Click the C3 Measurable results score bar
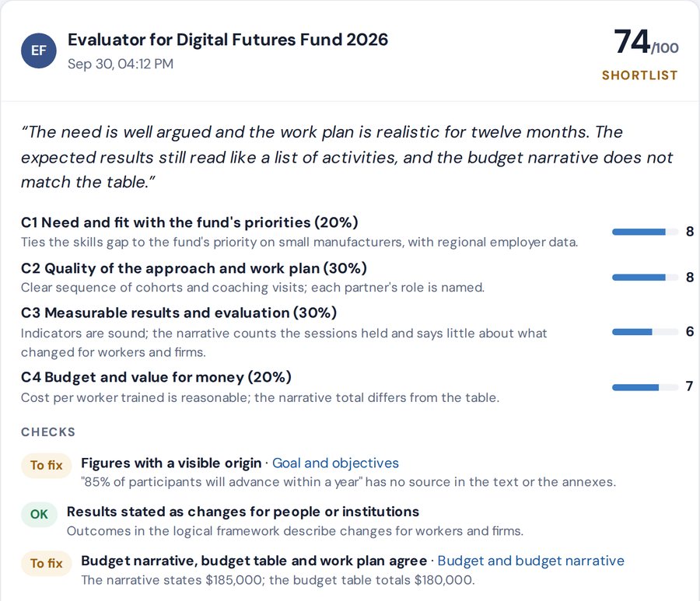This screenshot has height=601, width=700. [645, 331]
